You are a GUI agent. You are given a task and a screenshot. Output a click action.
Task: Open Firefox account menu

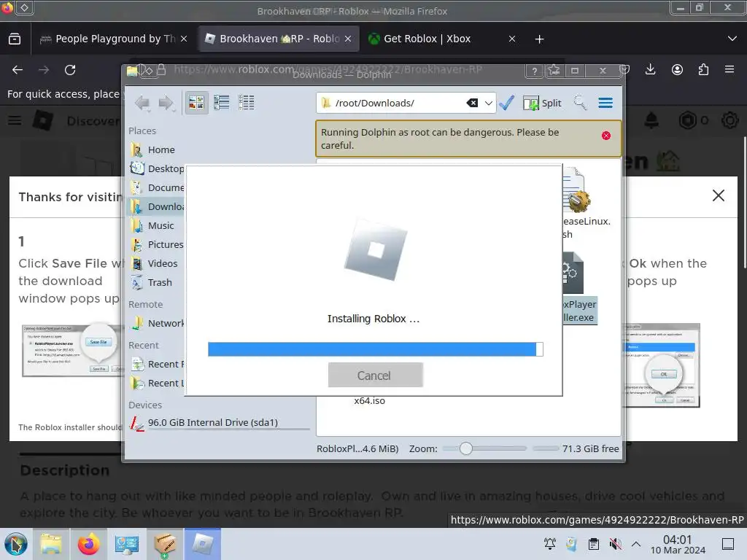677,69
